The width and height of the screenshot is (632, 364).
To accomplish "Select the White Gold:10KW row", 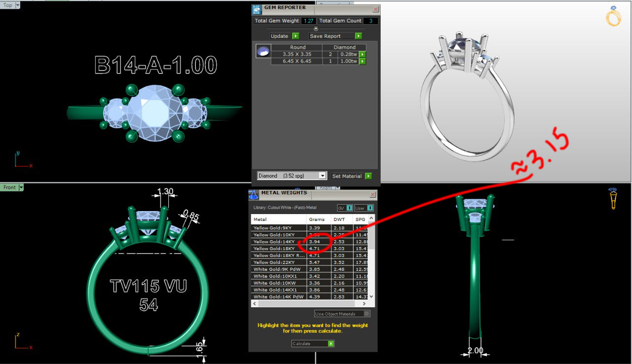I will [310, 283].
